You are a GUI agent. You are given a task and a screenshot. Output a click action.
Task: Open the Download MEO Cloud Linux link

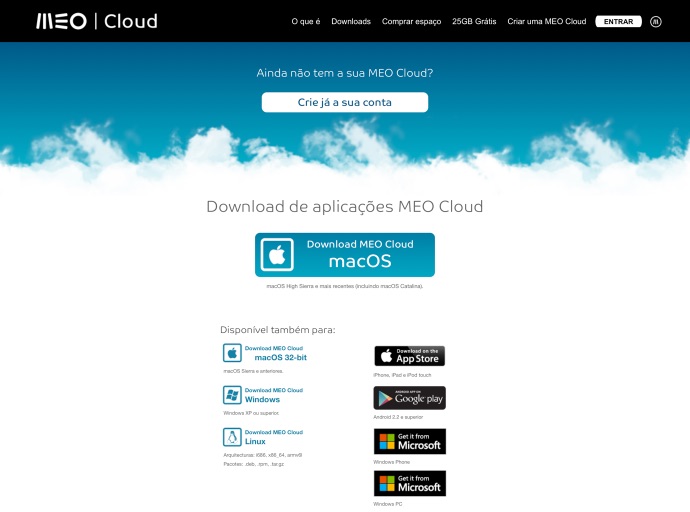click(274, 437)
